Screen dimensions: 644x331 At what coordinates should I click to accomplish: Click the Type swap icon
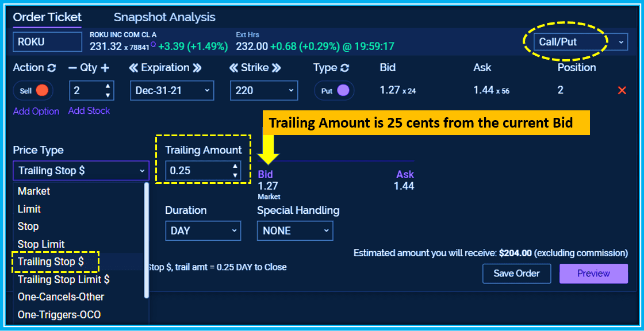coord(345,68)
